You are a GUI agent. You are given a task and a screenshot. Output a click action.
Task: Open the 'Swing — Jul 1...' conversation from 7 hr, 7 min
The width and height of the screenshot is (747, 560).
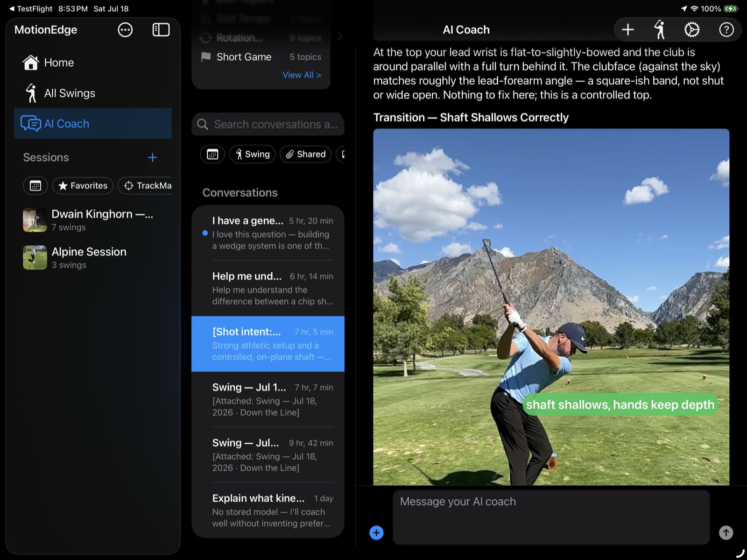coord(268,399)
